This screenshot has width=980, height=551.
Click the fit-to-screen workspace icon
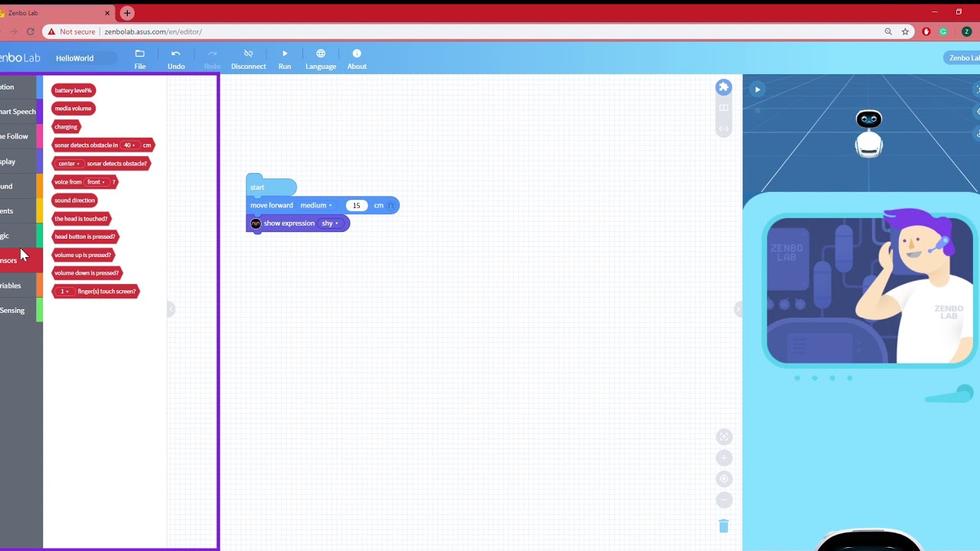(724, 437)
